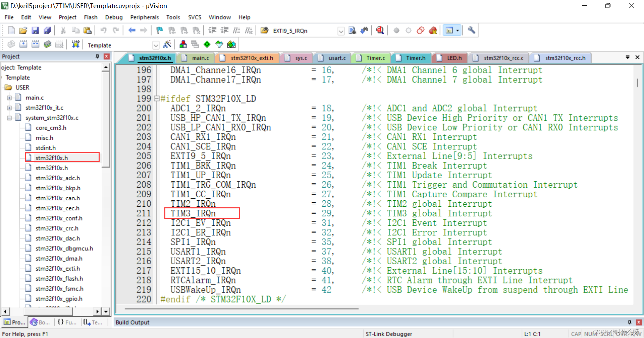
Task: Insert a bookmark on current line
Action: point(160,30)
